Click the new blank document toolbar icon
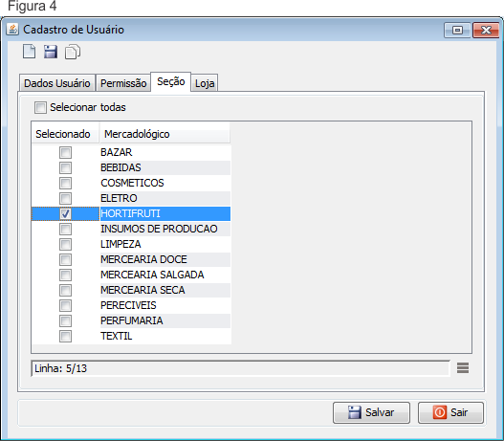Viewport: 504px width, 441px height. [30, 52]
